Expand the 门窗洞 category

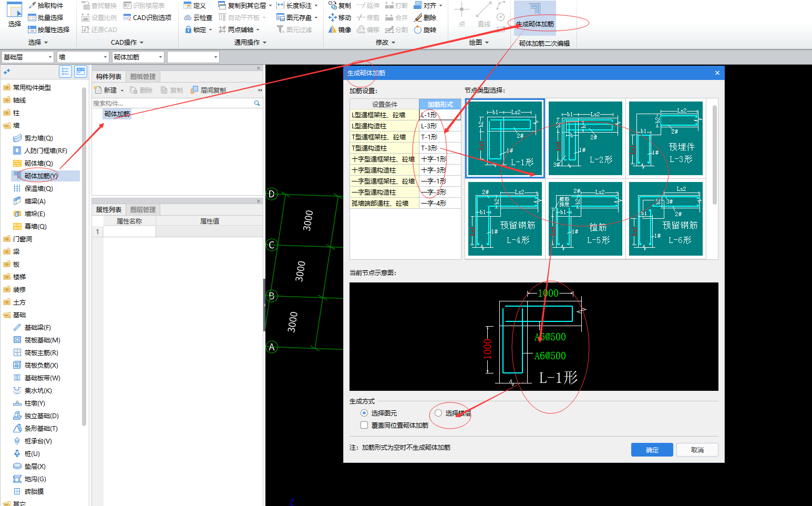click(7, 239)
